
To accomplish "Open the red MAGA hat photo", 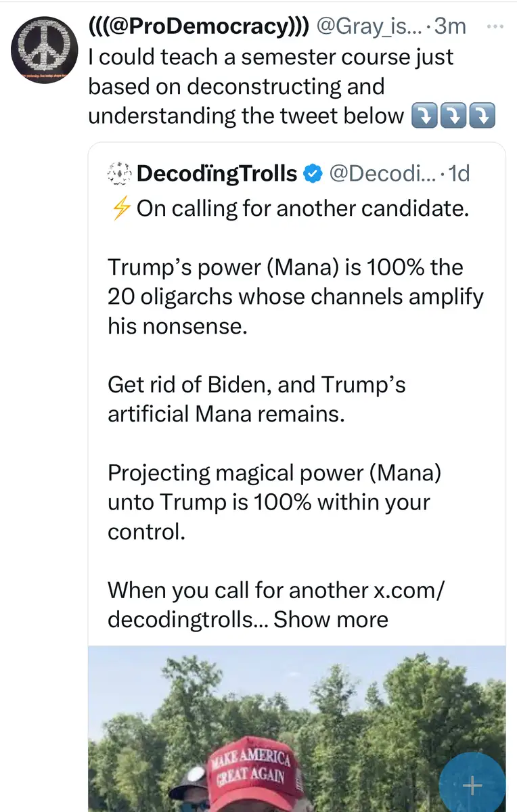I will (296, 731).
